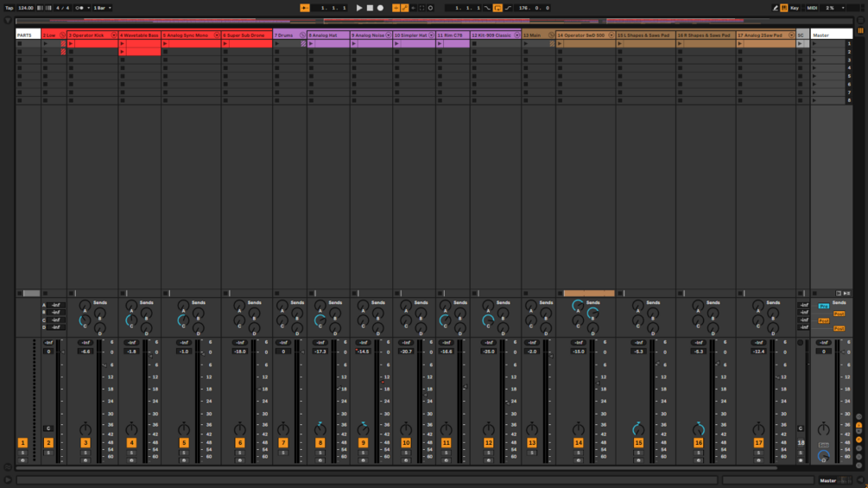Screen dimensions: 868x488
Task: Click Pan knob on track 16
Action: pyautogui.click(x=699, y=428)
